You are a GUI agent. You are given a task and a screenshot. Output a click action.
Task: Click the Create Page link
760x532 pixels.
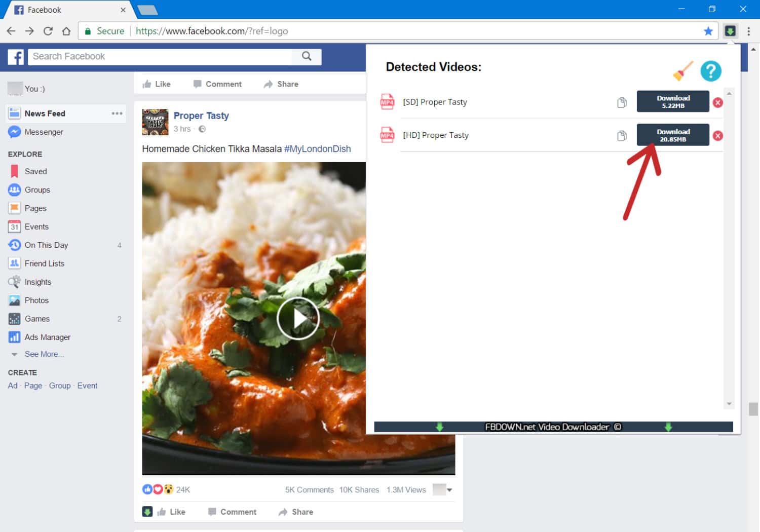point(33,386)
